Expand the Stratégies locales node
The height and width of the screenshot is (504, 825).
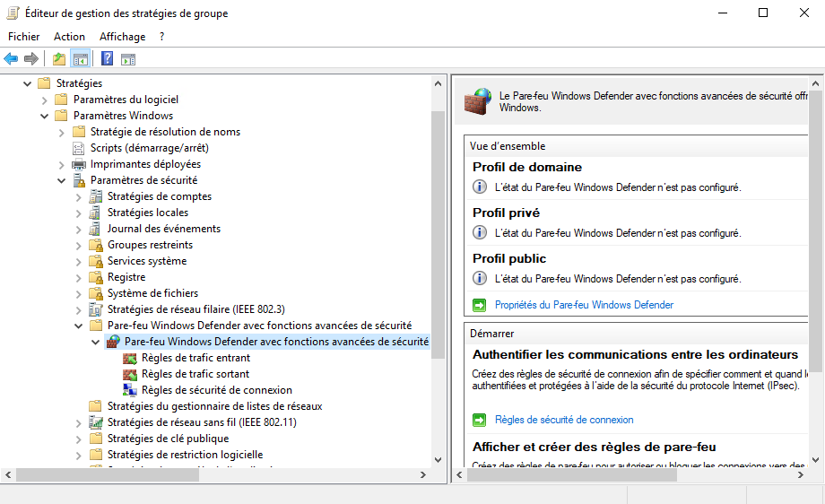coord(78,213)
